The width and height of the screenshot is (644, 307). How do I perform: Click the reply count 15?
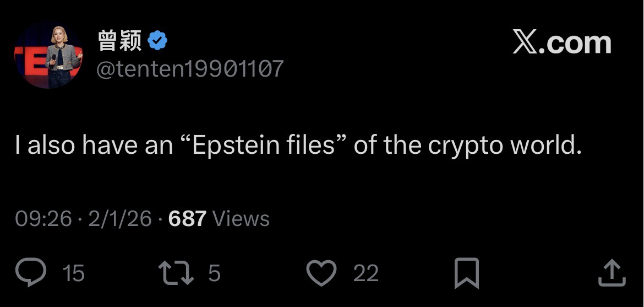click(74, 273)
